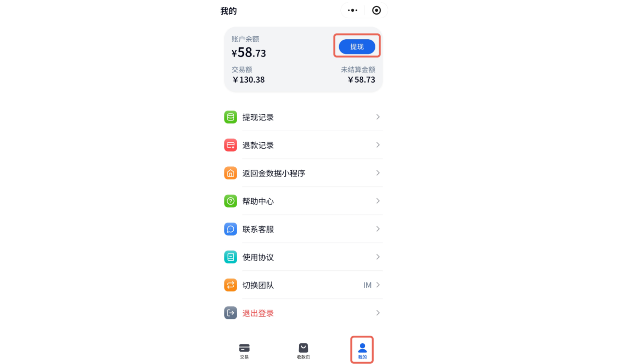This screenshot has width=636, height=364.
Task: Click the gray 退出登录 exit icon
Action: (x=230, y=313)
